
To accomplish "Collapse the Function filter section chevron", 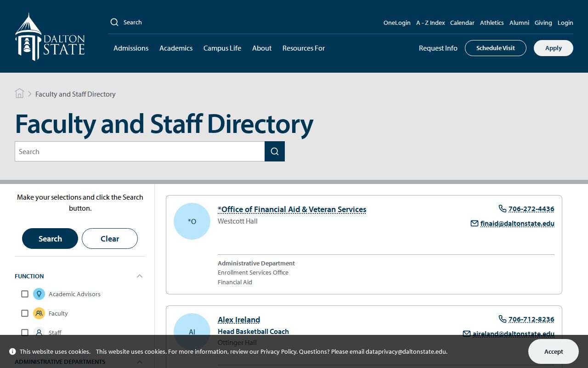I will 140,276.
